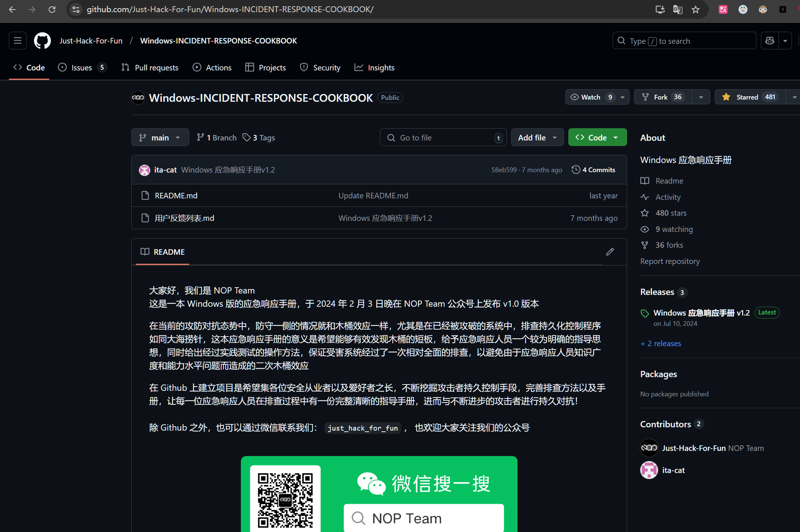Open ita-cat contributor avatar
800x532 pixels.
tap(649, 470)
